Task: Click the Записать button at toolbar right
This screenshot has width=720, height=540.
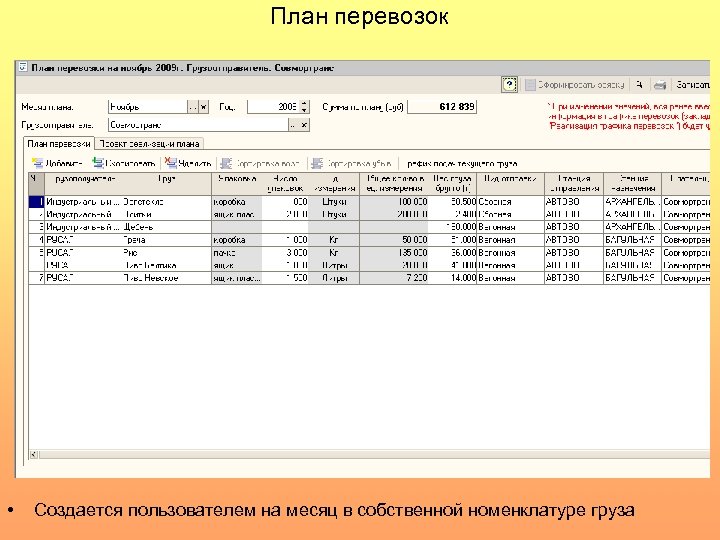Action: point(692,85)
